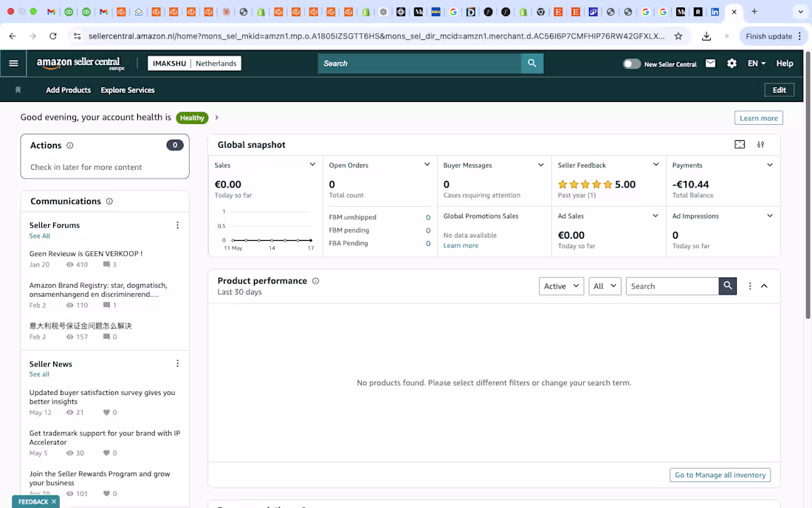This screenshot has height=508, width=812.
Task: Click the search magnifier button in header
Action: click(x=531, y=63)
